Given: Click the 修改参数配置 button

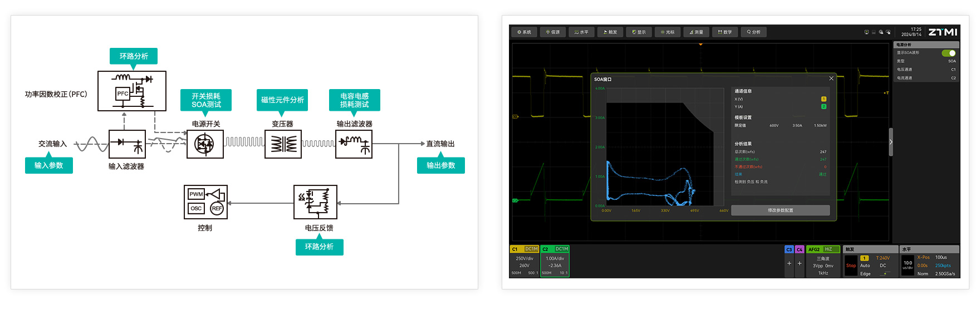Looking at the screenshot, I should coord(780,210).
